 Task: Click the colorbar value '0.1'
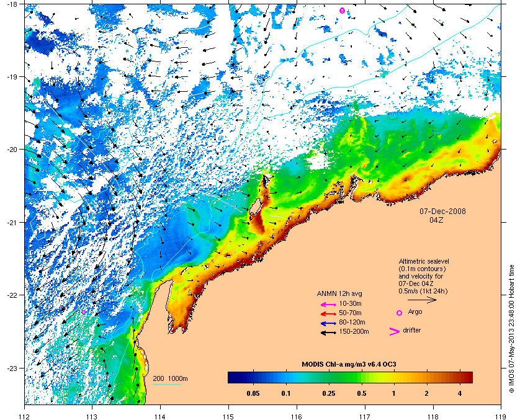(x=286, y=394)
